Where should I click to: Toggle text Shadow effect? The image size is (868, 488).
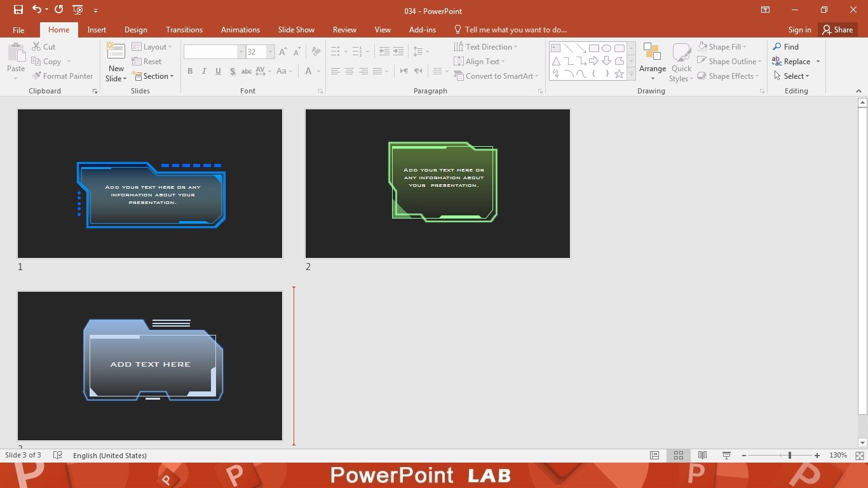tap(233, 71)
